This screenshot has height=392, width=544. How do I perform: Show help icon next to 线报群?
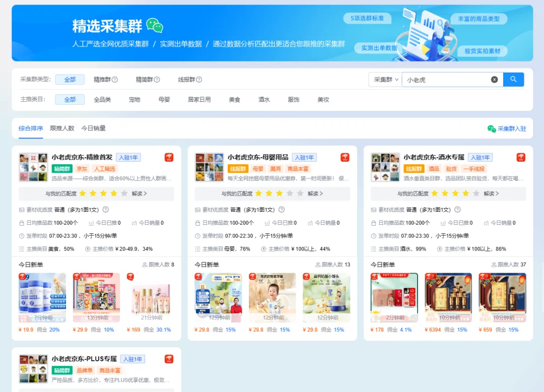[x=199, y=80]
